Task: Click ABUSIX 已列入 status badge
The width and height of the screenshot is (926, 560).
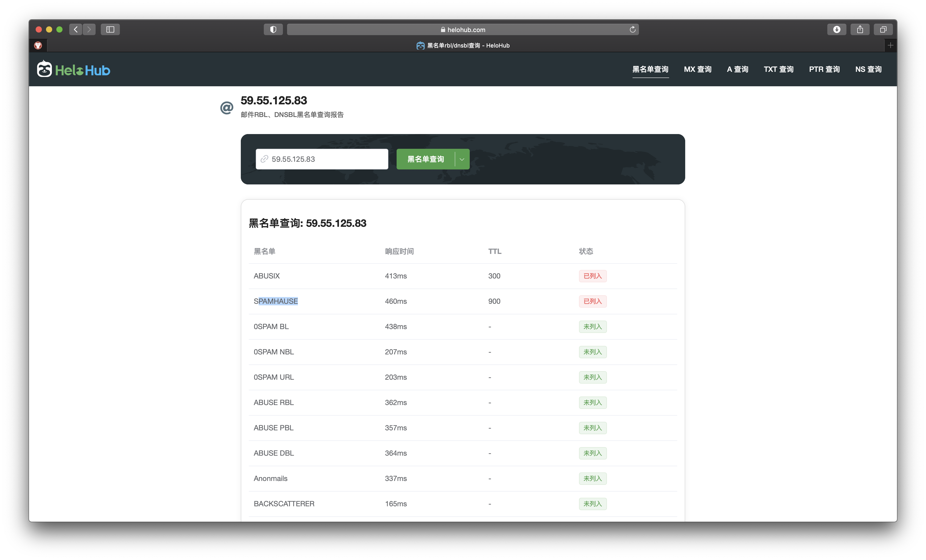Action: click(592, 276)
